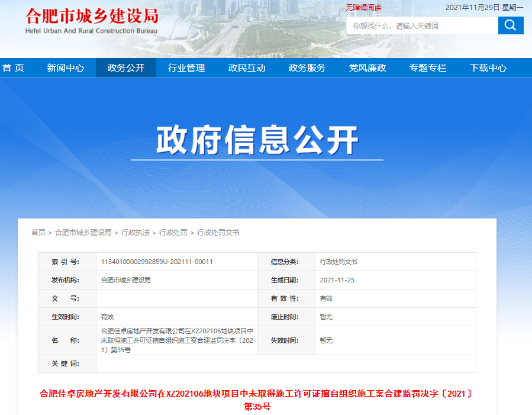Screen dimensions: 532x415
Task: Click the document name cell in the table
Action: (x=177, y=340)
